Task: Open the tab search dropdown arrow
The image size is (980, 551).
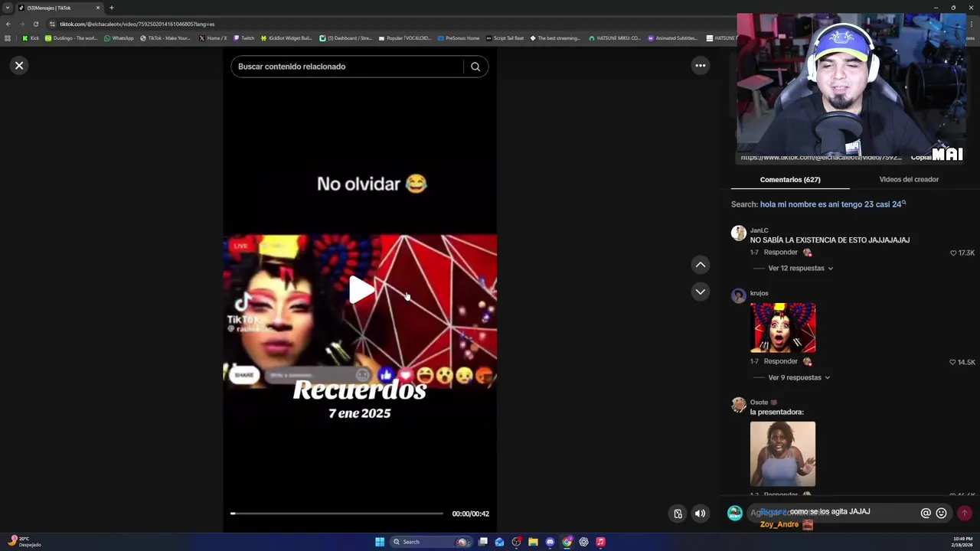Action: (x=7, y=8)
